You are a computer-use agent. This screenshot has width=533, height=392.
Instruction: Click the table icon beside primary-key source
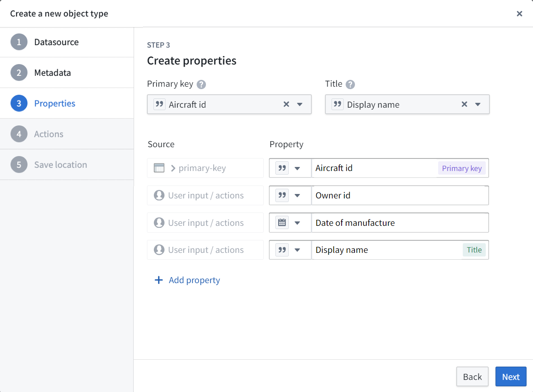click(159, 168)
